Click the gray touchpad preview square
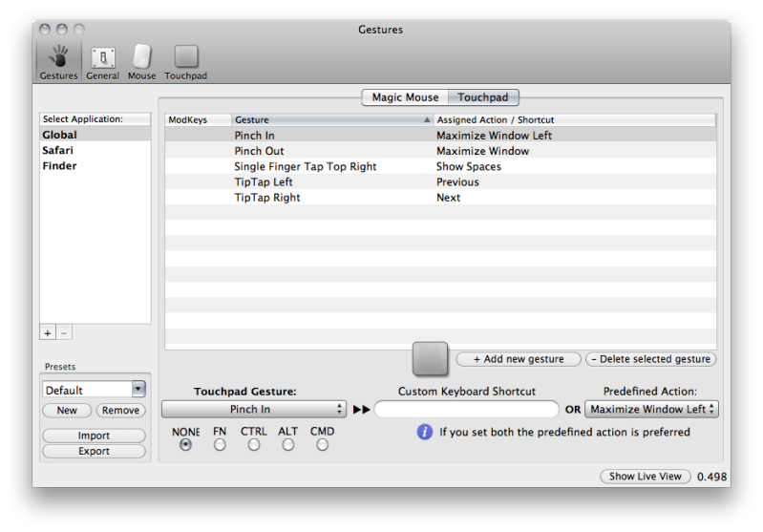This screenshot has width=763, height=532. [430, 359]
